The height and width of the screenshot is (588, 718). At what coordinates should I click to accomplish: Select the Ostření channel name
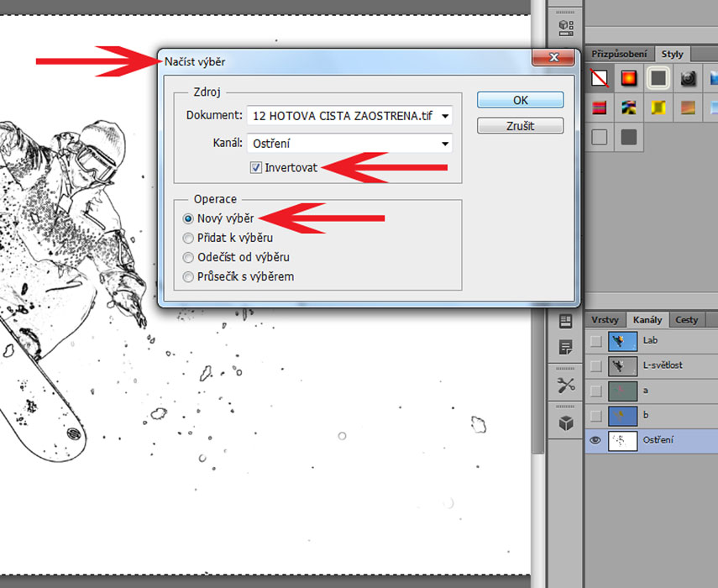(658, 440)
